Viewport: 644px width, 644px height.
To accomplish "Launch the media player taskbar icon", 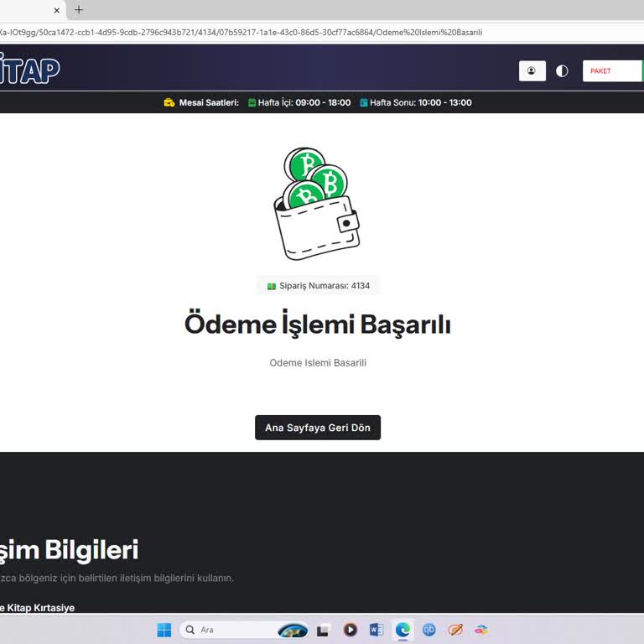I will coord(350,630).
